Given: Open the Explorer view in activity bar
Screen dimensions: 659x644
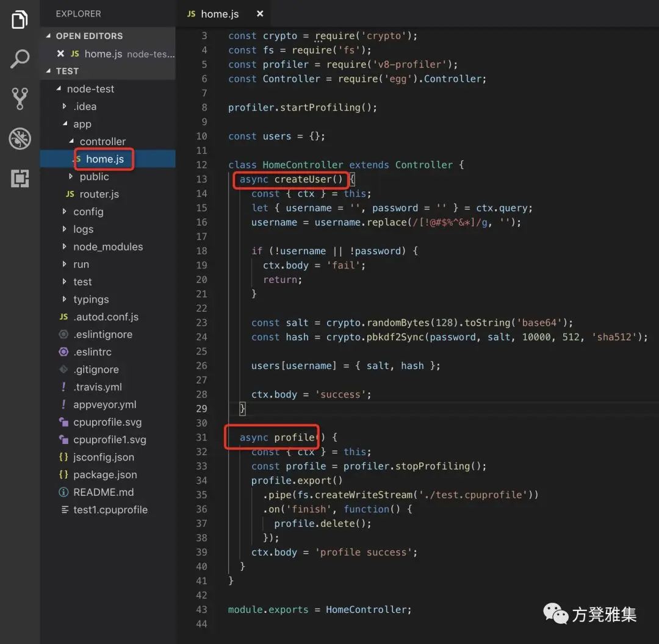Looking at the screenshot, I should pos(20,20).
